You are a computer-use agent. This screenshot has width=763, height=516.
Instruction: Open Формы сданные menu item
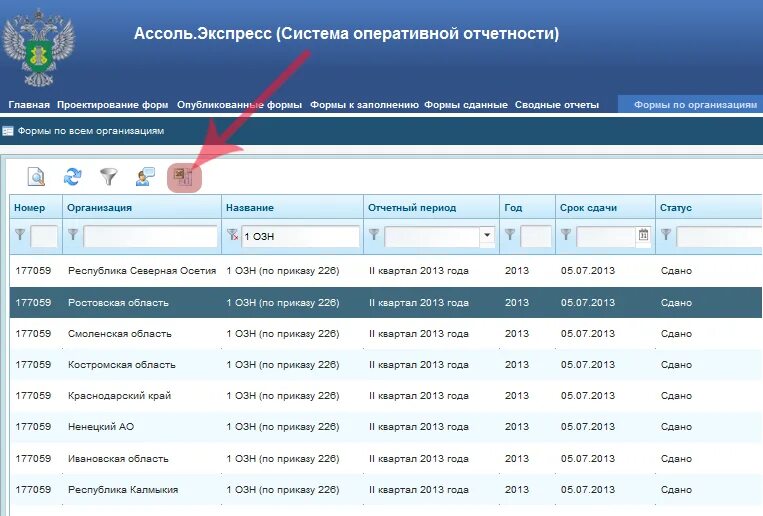[466, 105]
